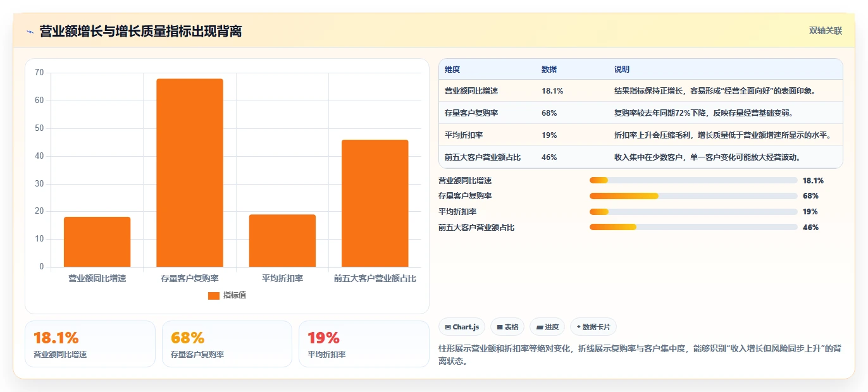Viewport: 868px width, 392px height.
Task: Click the x-axis label 存量客户复购率
Action: point(190,278)
